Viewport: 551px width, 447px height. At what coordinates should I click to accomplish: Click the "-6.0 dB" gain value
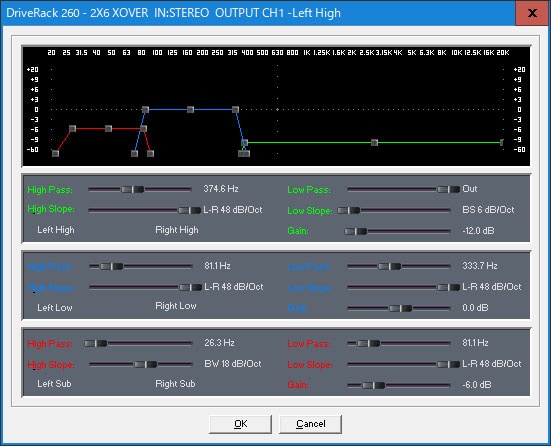click(477, 385)
